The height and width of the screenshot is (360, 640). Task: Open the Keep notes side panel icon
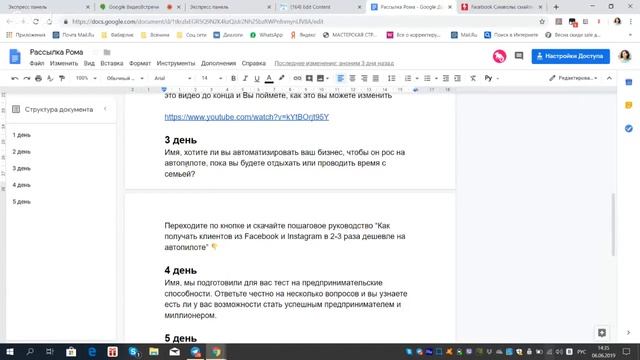629,105
